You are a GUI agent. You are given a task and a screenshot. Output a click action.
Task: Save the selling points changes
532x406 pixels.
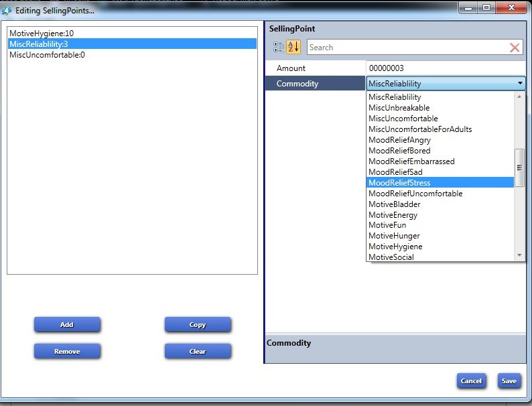[x=509, y=381]
